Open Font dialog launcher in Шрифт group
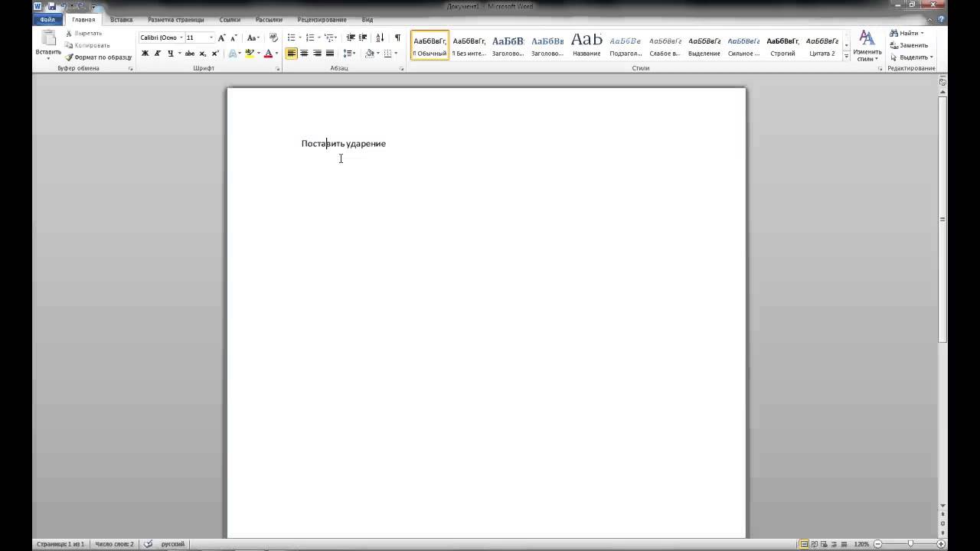The height and width of the screenshot is (551, 980). (x=278, y=69)
